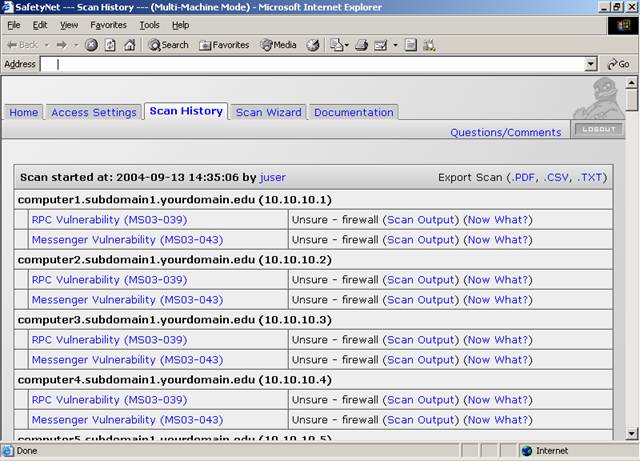
Task: Click the Mail toolbar icon
Action: tap(336, 45)
